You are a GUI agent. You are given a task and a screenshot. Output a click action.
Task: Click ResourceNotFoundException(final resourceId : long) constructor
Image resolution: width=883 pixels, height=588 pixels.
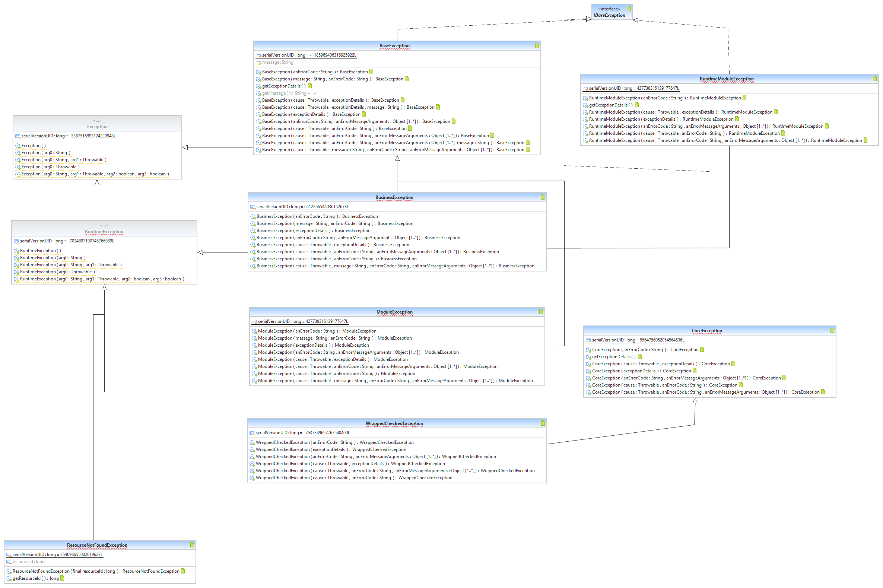pos(96,571)
